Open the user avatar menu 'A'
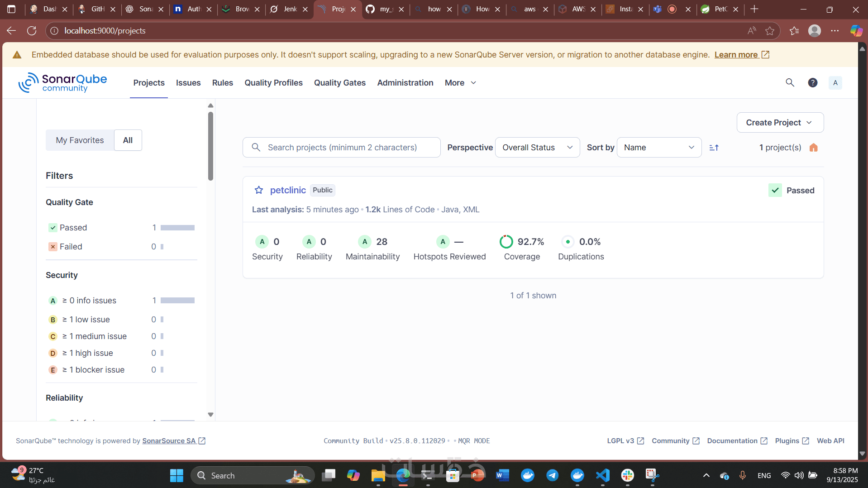This screenshot has width=868, height=488. pyautogui.click(x=835, y=82)
